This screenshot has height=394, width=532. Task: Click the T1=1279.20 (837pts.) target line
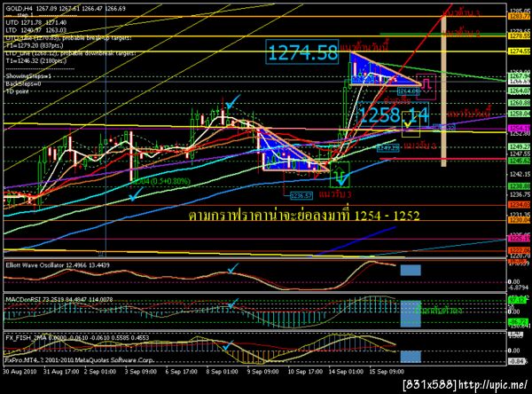click(35, 45)
